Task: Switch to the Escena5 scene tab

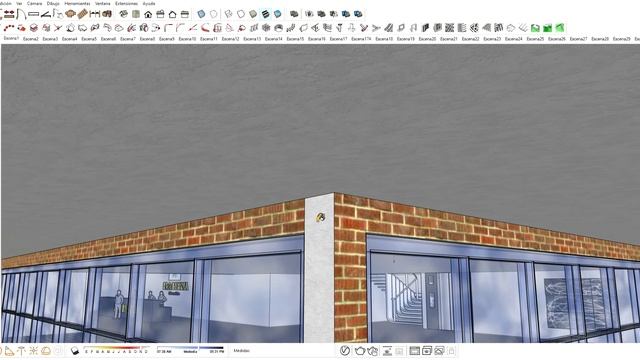Action: tap(89, 39)
